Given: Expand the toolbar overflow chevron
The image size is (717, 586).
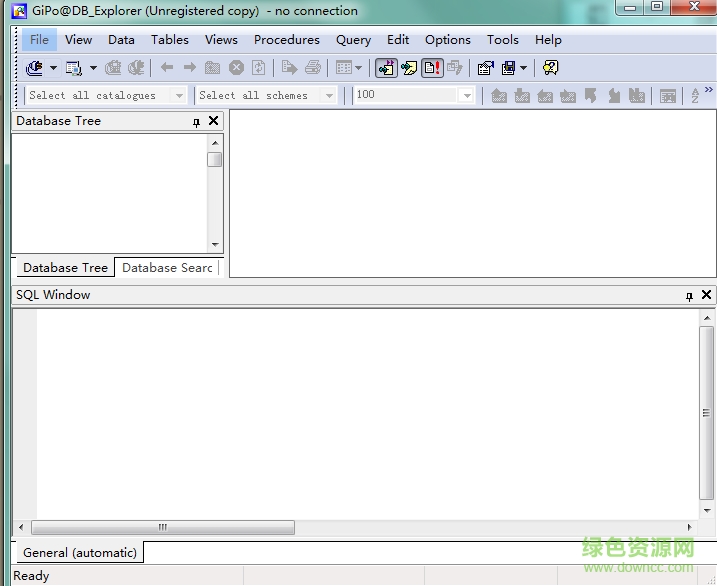Looking at the screenshot, I should pyautogui.click(x=709, y=90).
